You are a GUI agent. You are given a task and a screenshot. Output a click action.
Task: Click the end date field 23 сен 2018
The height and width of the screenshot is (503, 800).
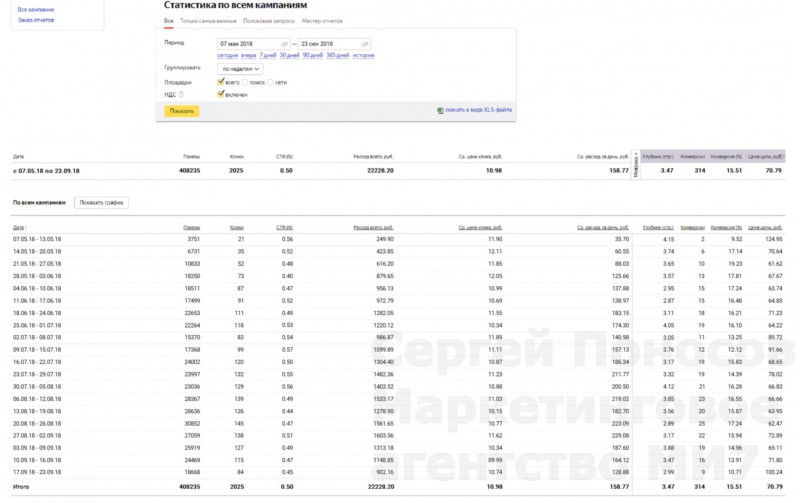334,44
